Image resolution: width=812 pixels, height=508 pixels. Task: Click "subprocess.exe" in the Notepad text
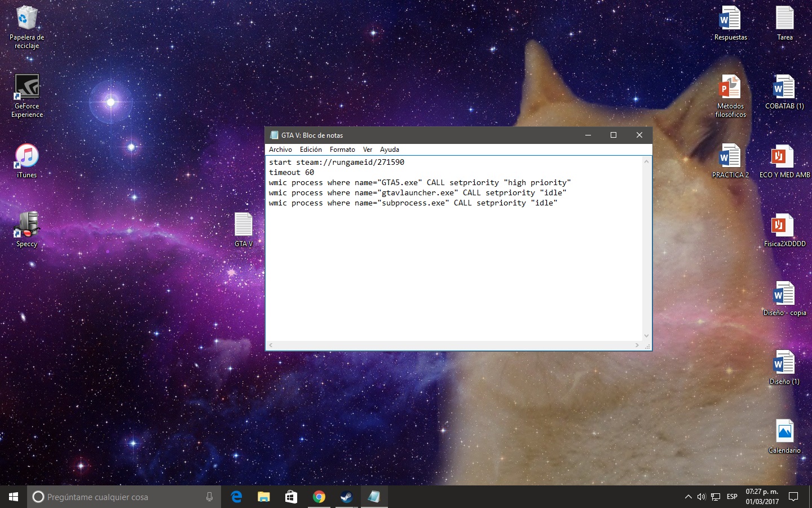413,203
